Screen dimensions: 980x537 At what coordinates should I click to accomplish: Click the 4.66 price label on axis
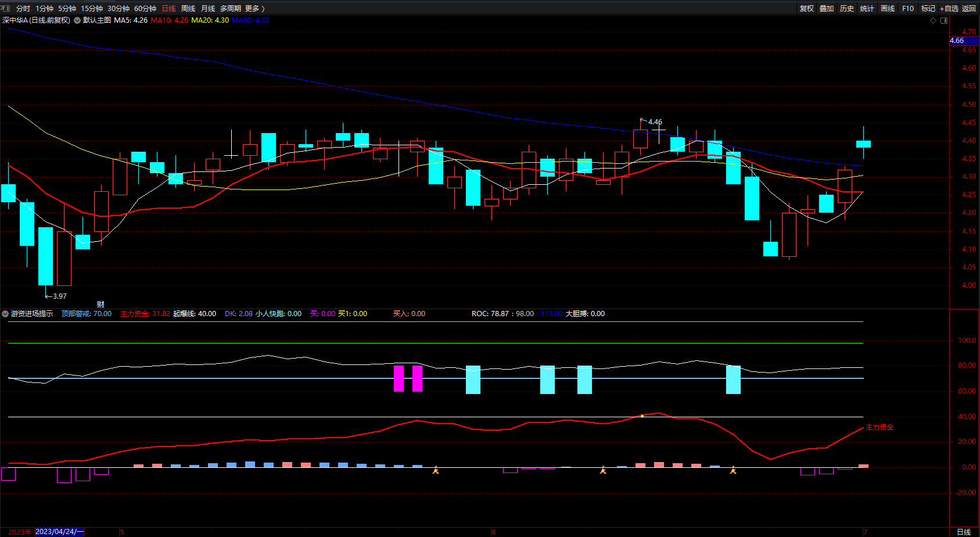click(x=957, y=41)
